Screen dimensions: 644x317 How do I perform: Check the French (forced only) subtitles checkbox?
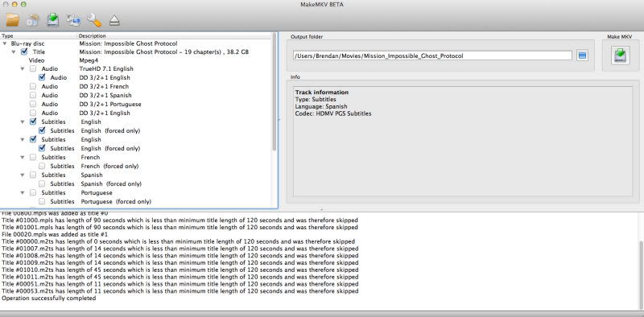click(42, 167)
